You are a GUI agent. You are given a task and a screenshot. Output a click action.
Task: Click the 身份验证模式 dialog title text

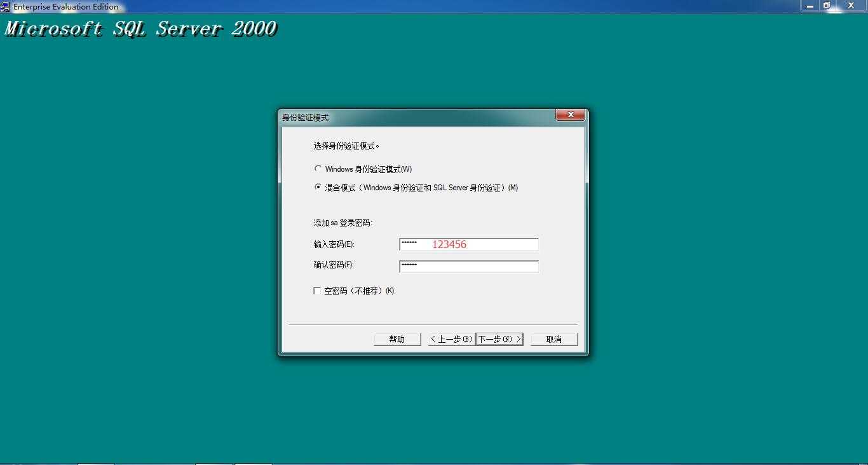click(x=306, y=118)
